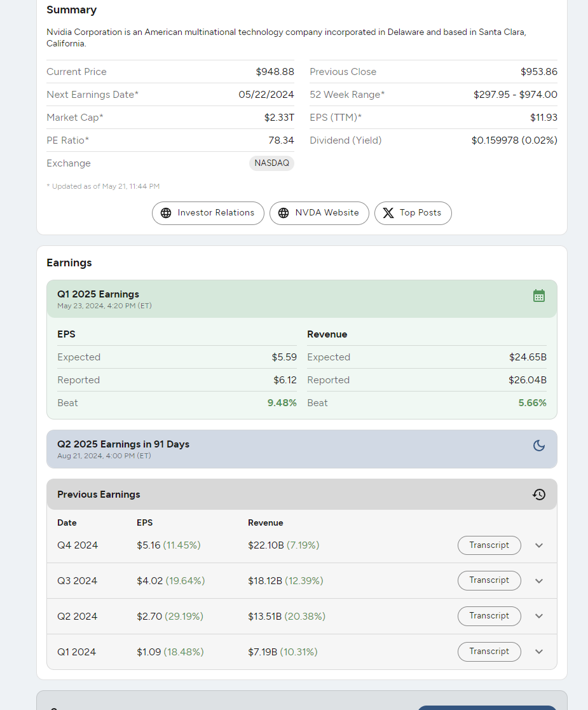
Task: Click the Previous Earnings section title
Action: tap(99, 495)
